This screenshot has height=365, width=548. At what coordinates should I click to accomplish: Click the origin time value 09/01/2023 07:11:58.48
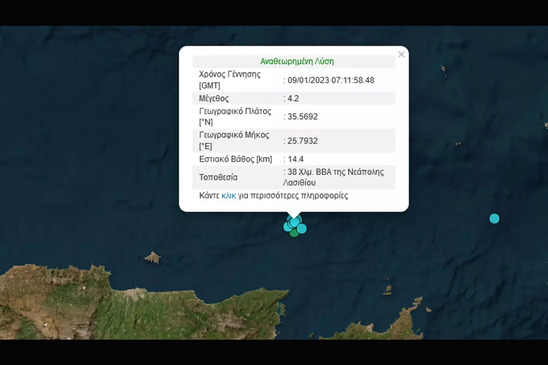coord(331,80)
